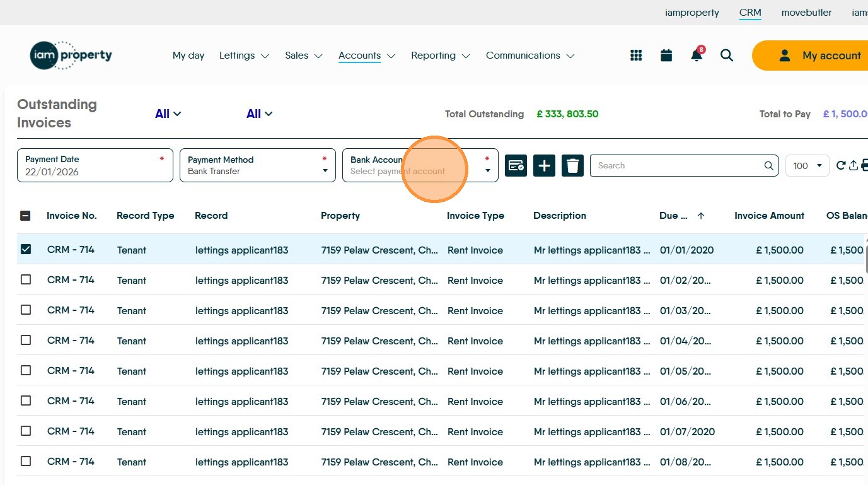
Task: Click the header search magnifier icon
Action: point(727,56)
